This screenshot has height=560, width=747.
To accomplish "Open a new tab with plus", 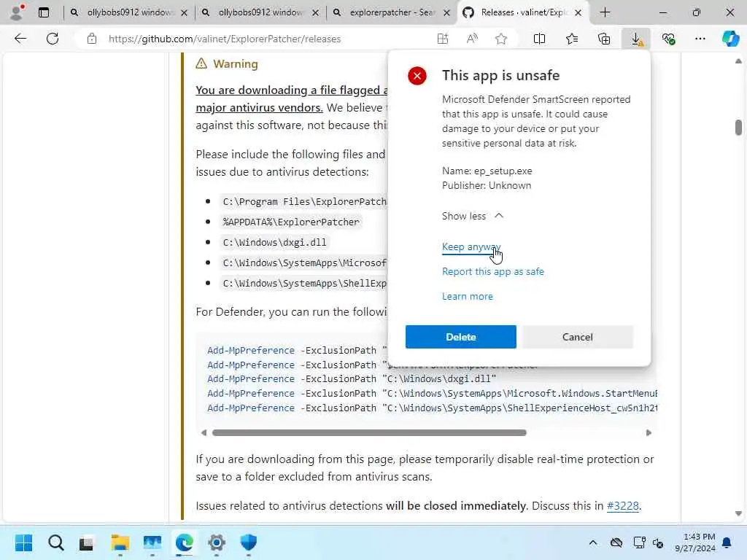I will [605, 12].
